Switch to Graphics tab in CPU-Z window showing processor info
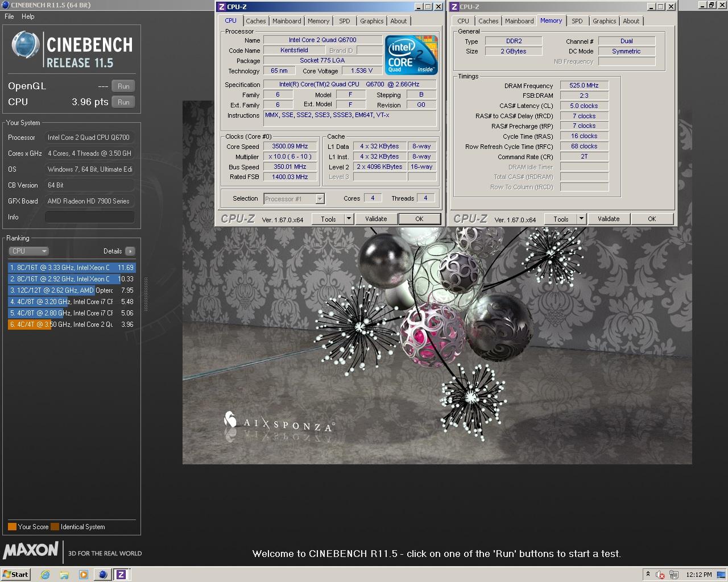This screenshot has height=582, width=728. click(372, 21)
